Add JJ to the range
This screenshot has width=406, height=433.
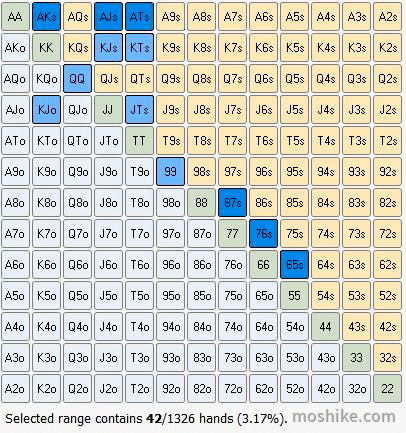coord(108,110)
